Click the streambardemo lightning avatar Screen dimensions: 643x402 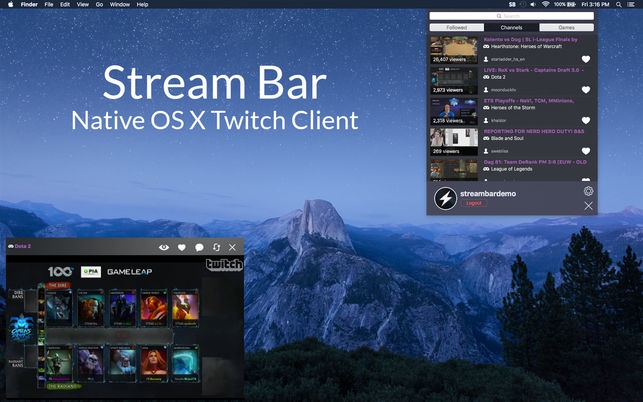pyautogui.click(x=445, y=199)
